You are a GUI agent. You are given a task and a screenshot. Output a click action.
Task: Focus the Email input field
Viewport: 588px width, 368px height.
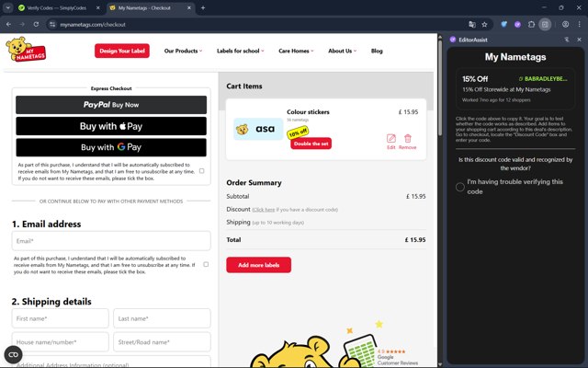pos(111,241)
